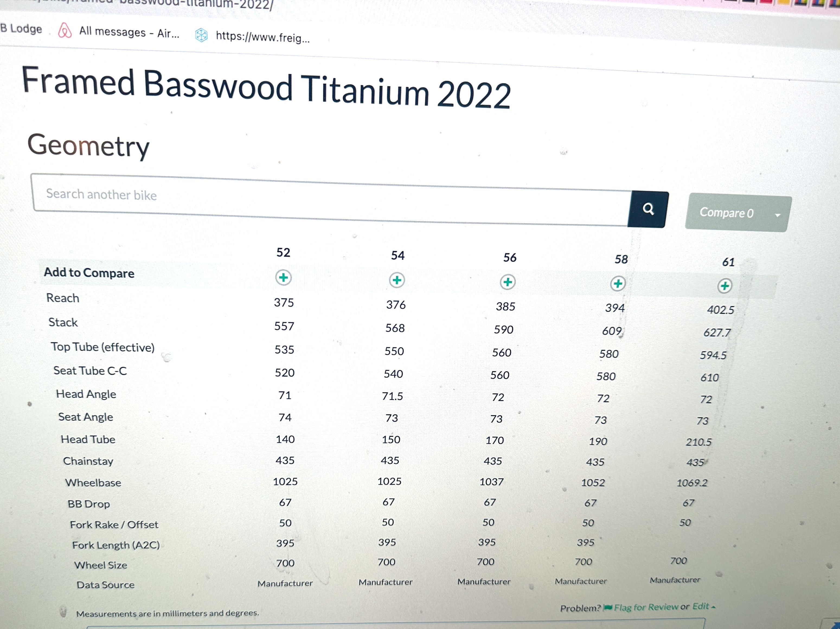Screen dimensions: 840x629
Task: Click the Wheel Size row label
Action: tap(101, 565)
